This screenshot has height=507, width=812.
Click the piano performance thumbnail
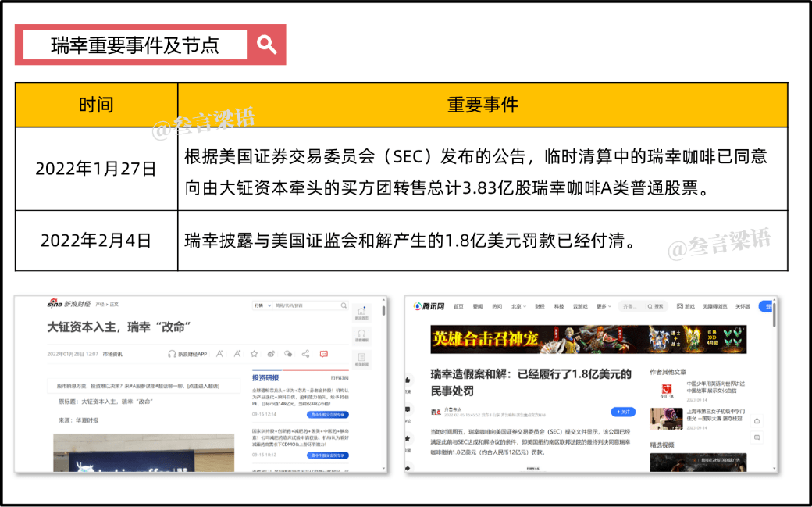coord(667,419)
